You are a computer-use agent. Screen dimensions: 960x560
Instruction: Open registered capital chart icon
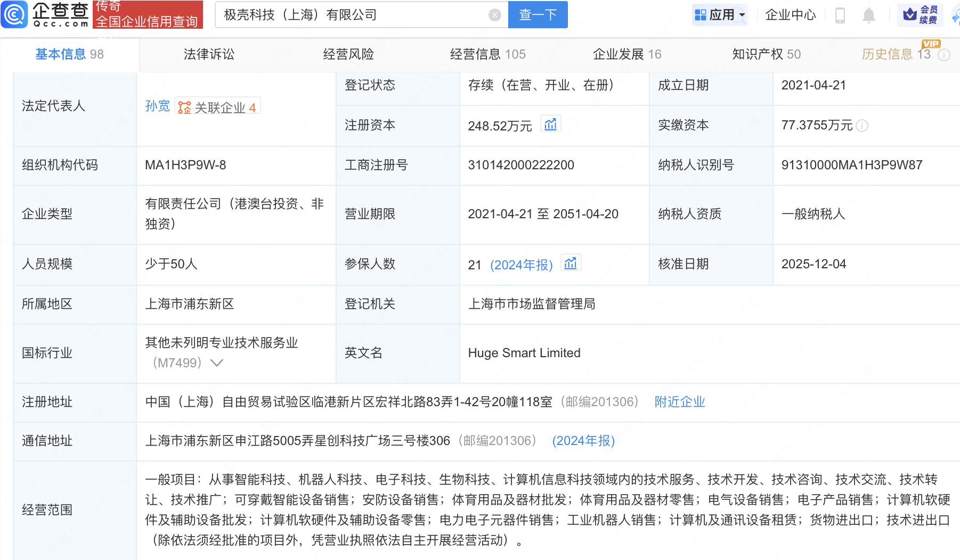[550, 125]
